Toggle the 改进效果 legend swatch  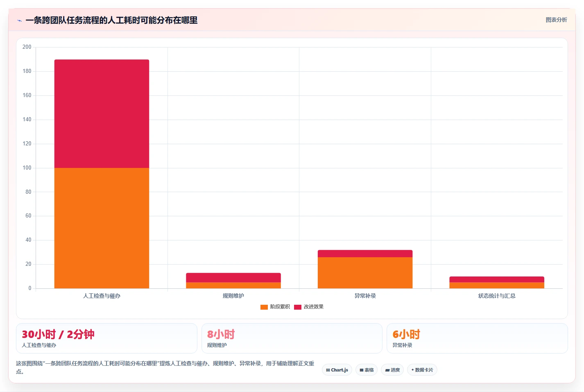tap(298, 307)
